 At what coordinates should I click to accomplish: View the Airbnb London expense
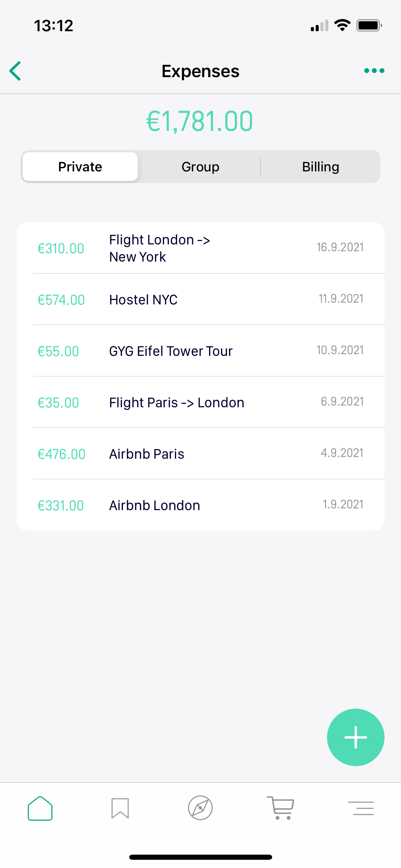(x=154, y=505)
